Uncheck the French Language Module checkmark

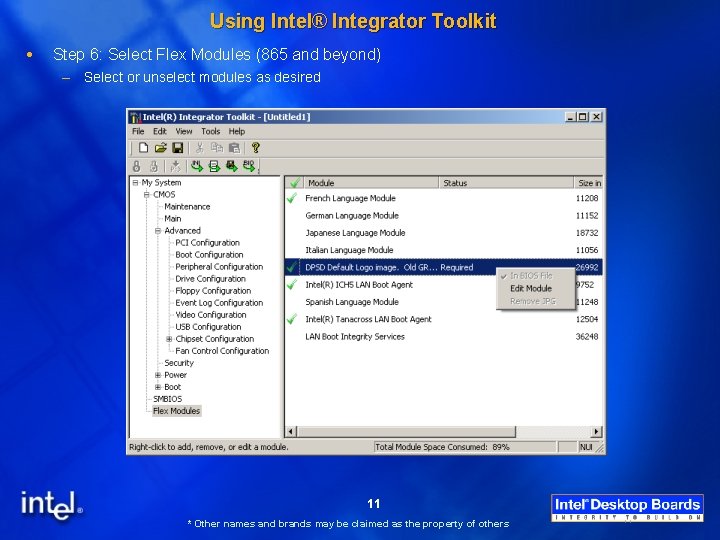coord(292,198)
